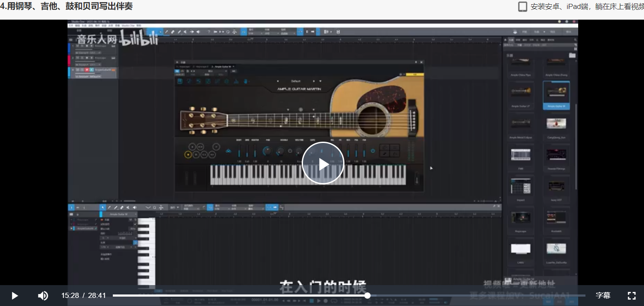The height and width of the screenshot is (306, 644).
Task: Open the 字幕 subtitles option
Action: (x=603, y=295)
